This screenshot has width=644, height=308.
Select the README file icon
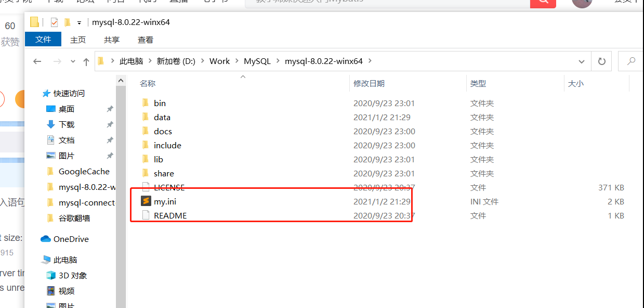pyautogui.click(x=146, y=215)
